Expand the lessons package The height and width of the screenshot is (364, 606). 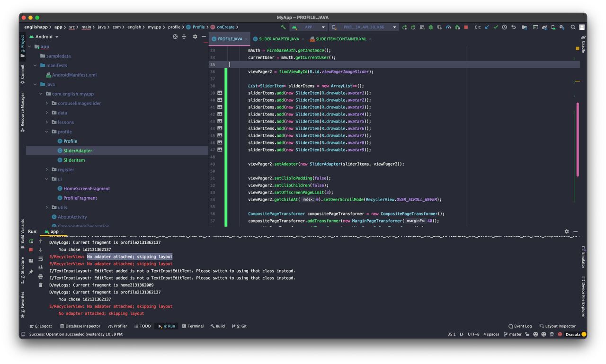click(47, 122)
